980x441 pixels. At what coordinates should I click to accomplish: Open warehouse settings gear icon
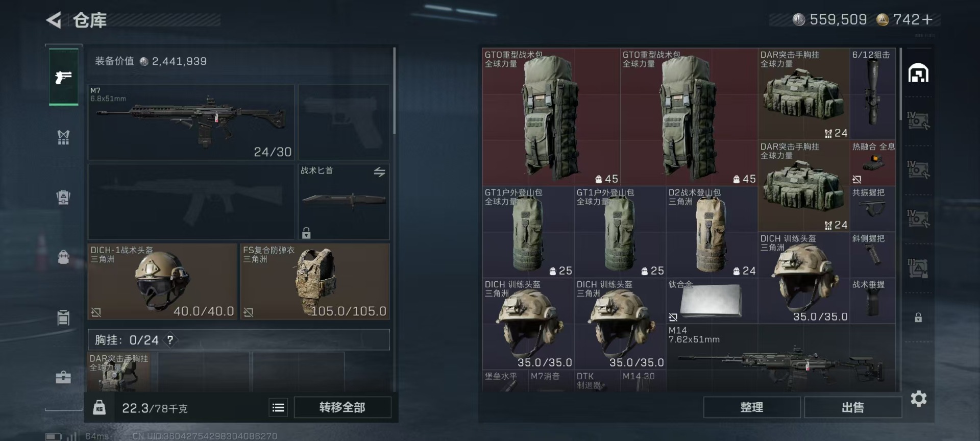point(918,399)
